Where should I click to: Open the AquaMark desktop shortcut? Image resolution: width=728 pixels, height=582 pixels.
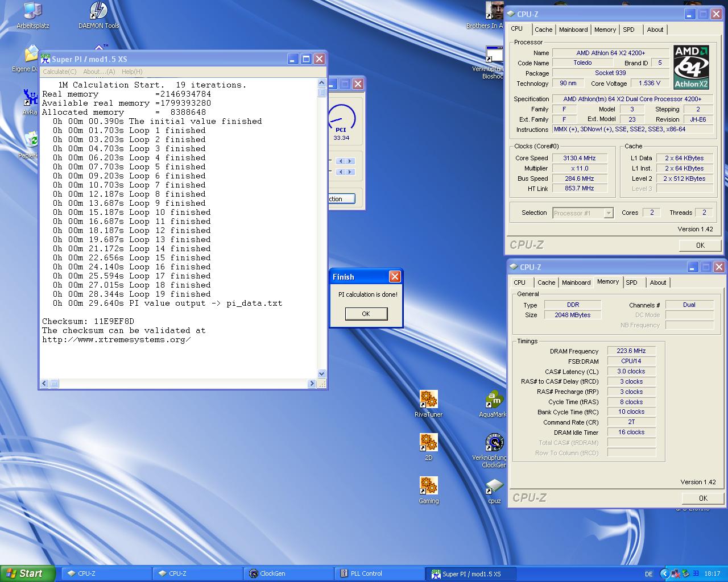[x=494, y=404]
